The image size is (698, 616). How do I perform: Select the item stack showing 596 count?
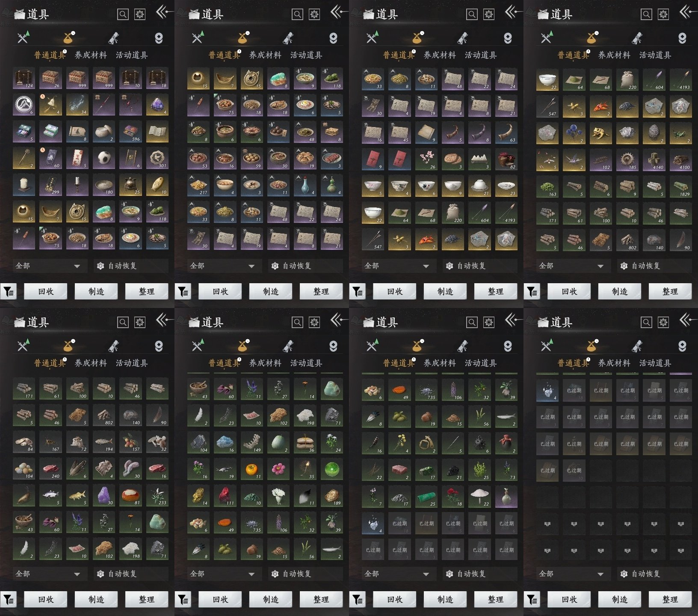130,132
